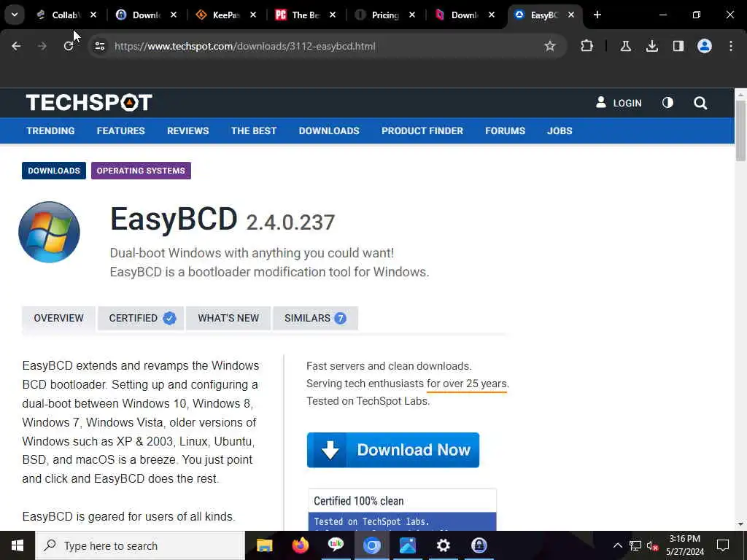This screenshot has width=747, height=560.
Task: Open the browser downloads icon
Action: [x=651, y=46]
